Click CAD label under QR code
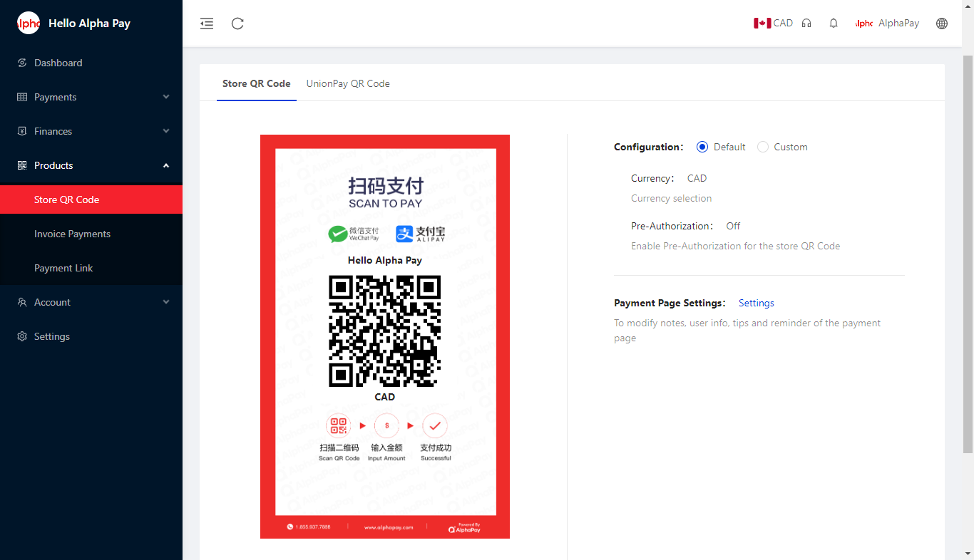This screenshot has width=974, height=560. [x=385, y=397]
